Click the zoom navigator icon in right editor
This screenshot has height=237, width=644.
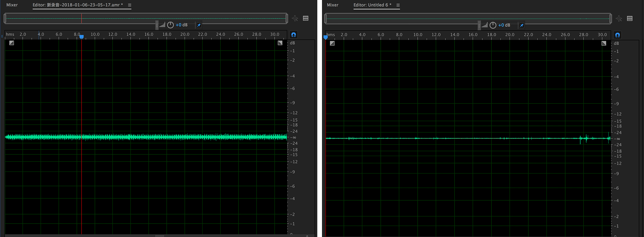(619, 18)
